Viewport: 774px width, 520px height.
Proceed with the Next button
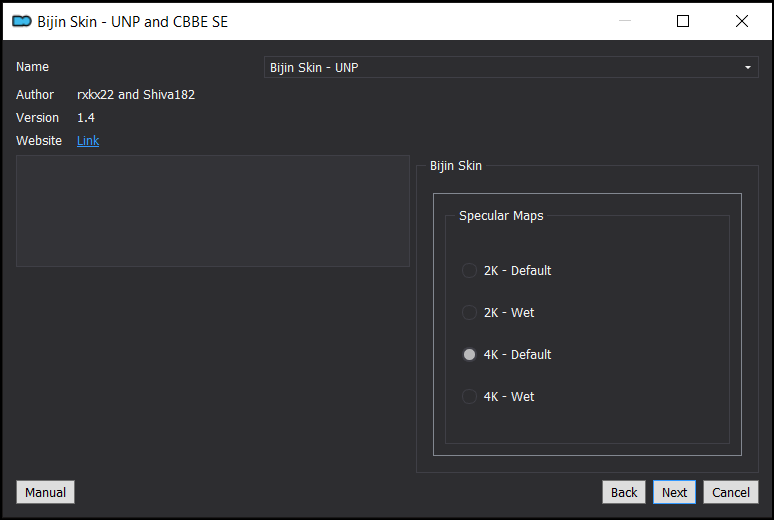(674, 492)
